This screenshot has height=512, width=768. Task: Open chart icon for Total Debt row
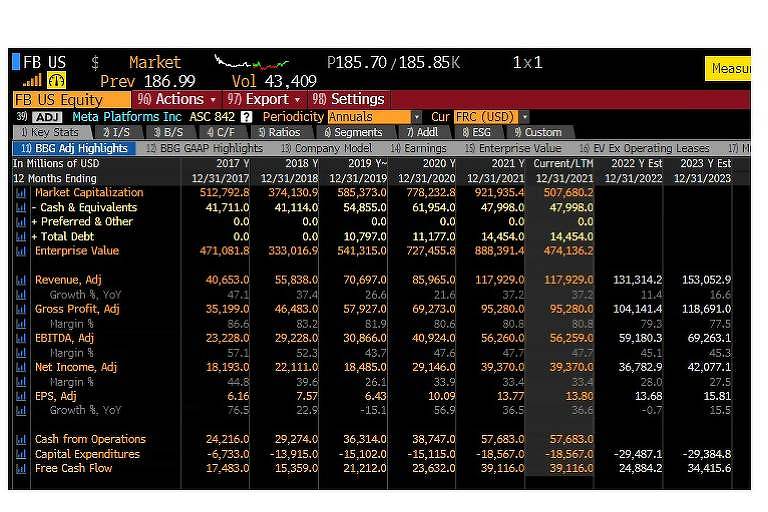point(21,237)
